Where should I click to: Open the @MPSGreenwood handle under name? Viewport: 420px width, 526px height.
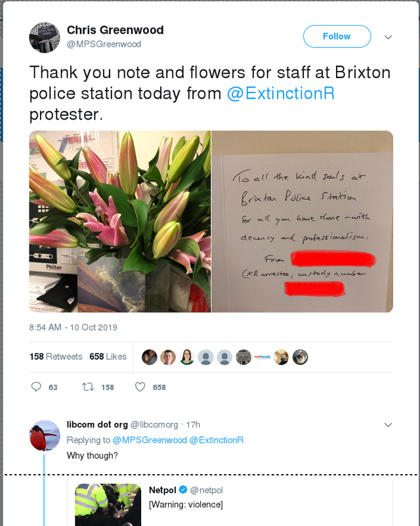pos(104,44)
